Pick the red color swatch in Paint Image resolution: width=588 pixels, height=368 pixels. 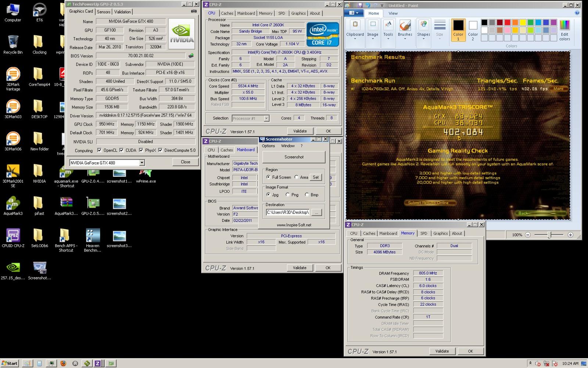[x=508, y=22]
